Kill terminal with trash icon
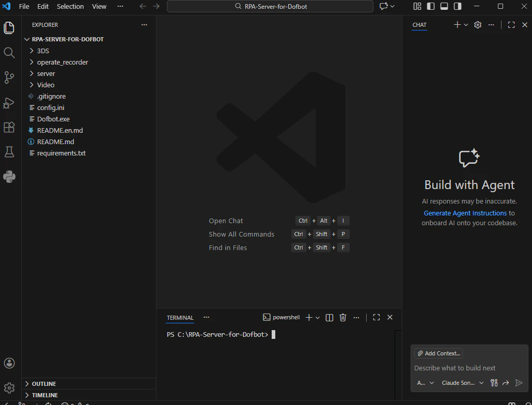Screen dimensions: 532x405 coord(343,318)
